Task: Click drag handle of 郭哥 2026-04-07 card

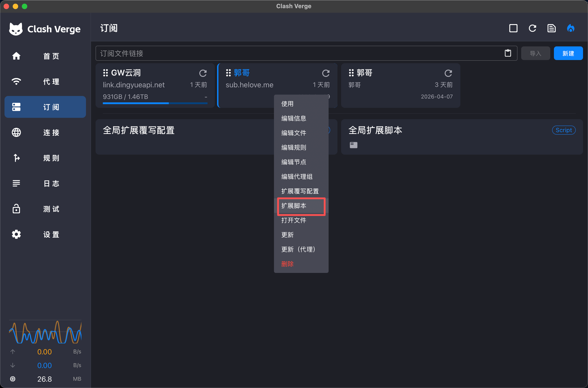Action: point(351,73)
